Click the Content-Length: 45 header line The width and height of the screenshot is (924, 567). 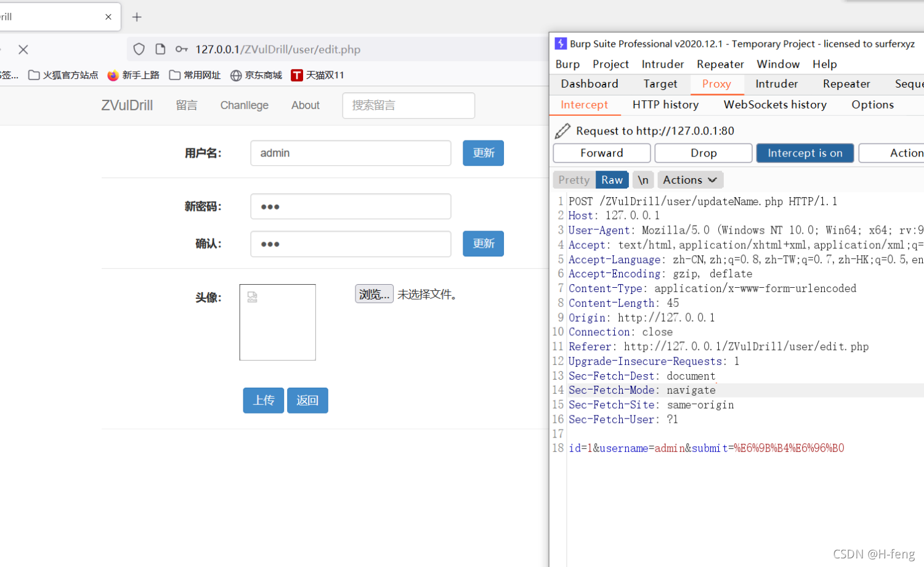tap(623, 303)
